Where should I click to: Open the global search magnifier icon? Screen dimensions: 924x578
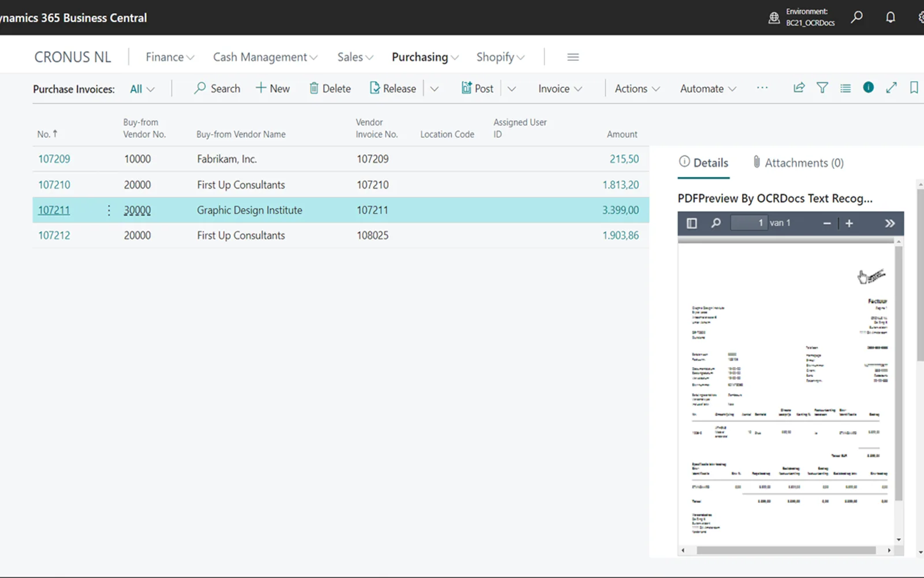coord(857,17)
